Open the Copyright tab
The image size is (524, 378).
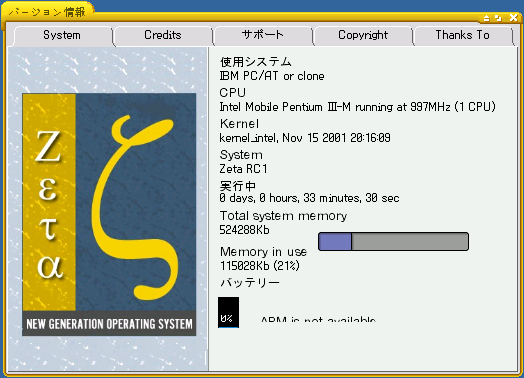[x=363, y=35]
